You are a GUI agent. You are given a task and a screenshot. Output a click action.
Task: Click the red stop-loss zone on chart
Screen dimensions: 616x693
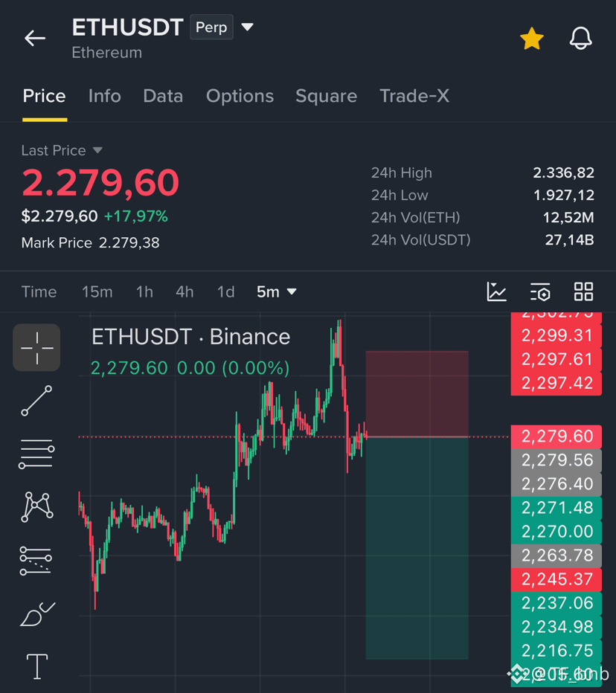click(x=417, y=394)
